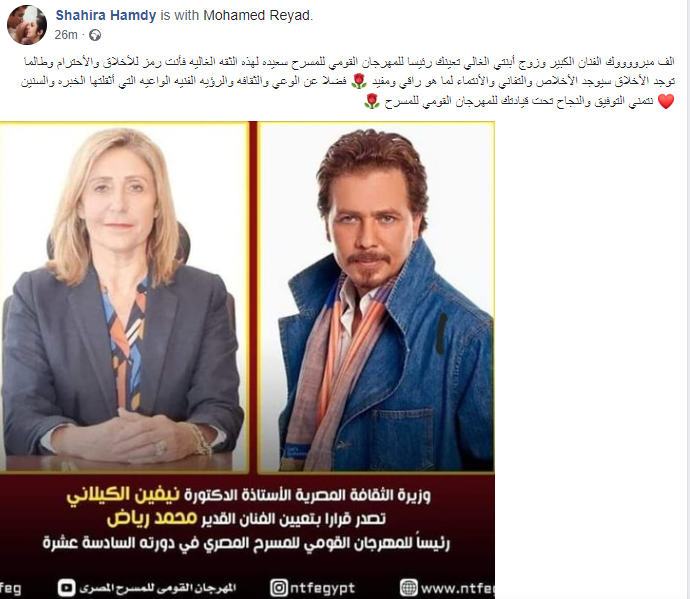Click the Public audience globe icon
The image size is (690, 599).
(95, 35)
